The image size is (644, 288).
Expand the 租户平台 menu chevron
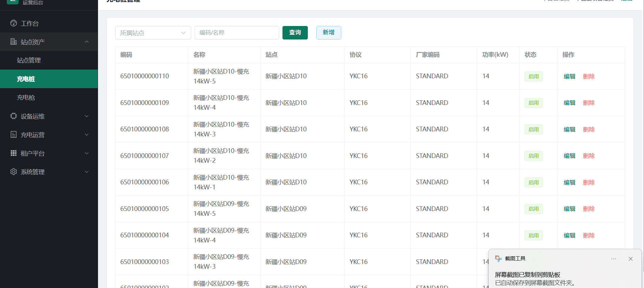tap(86, 153)
